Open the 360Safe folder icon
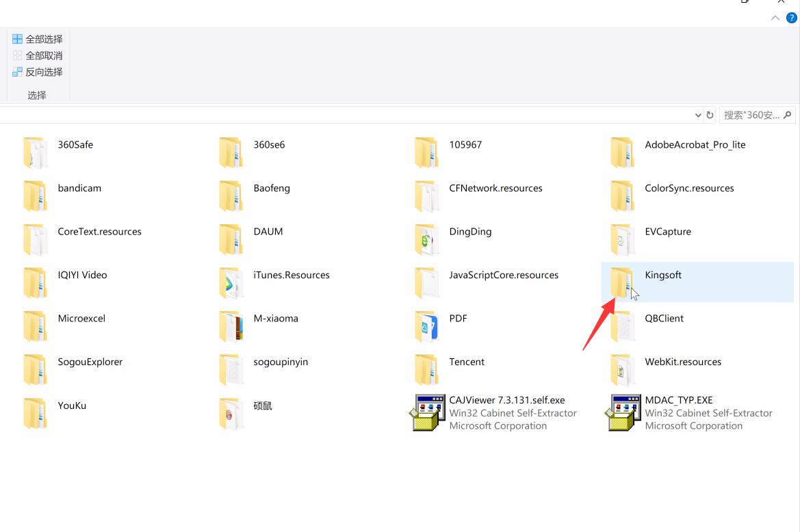 [x=35, y=152]
